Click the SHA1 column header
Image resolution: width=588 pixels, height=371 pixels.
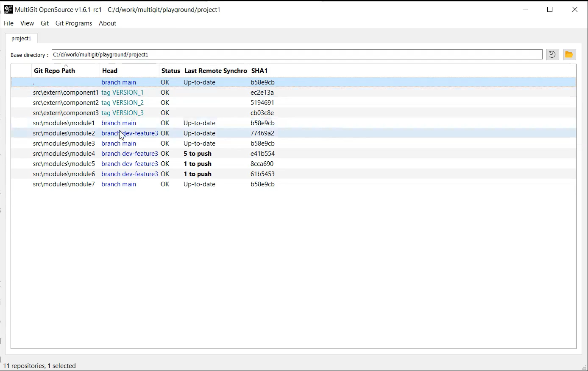coord(259,71)
